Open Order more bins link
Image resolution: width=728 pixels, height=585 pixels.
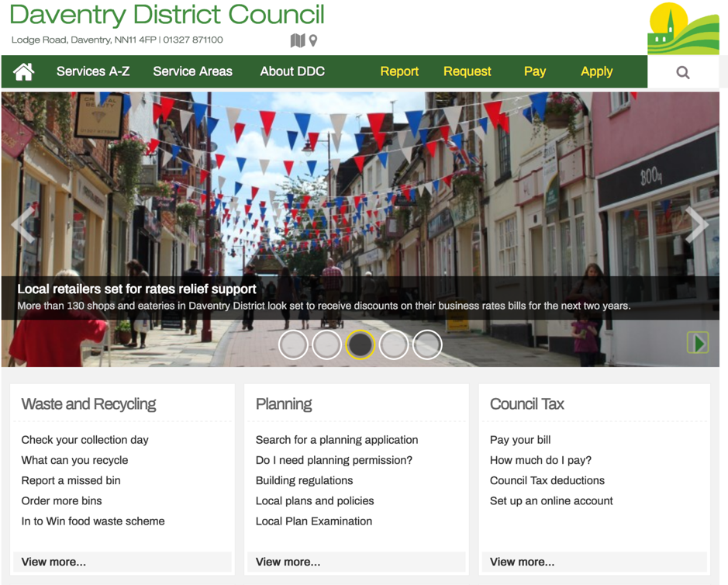point(62,501)
